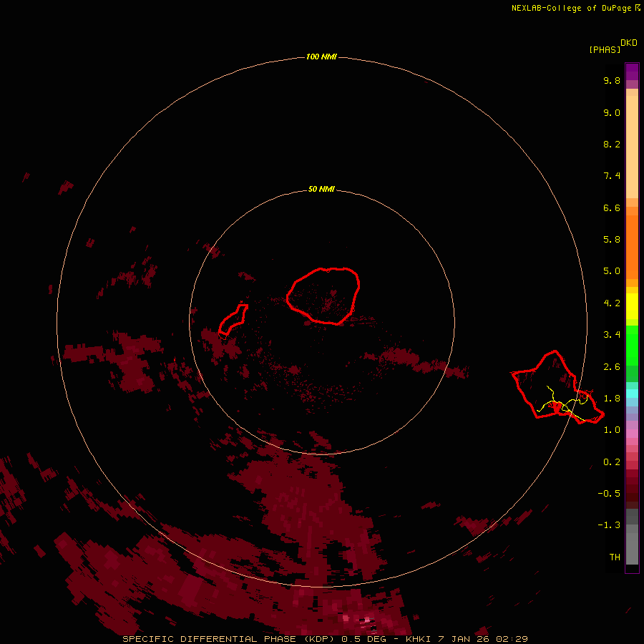The image size is (644, 644).
Task: Click the 1.0 value on the color scale
Action: tap(612, 430)
